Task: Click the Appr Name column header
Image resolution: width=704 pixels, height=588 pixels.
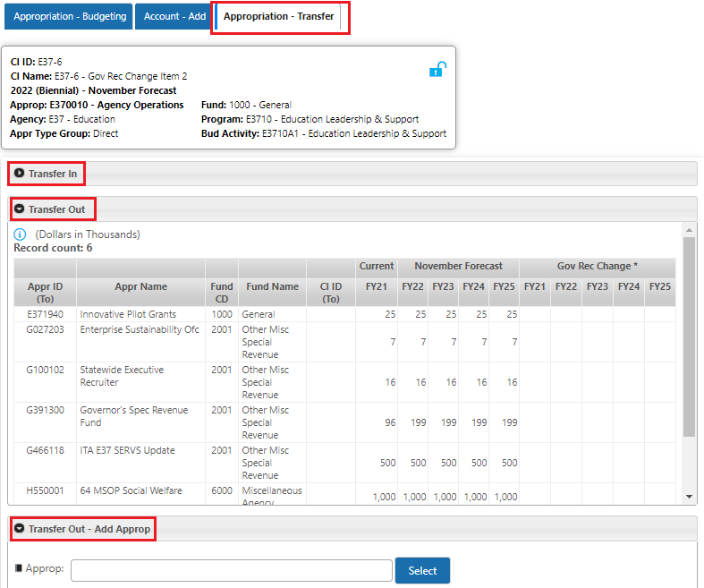Action: coord(140,286)
